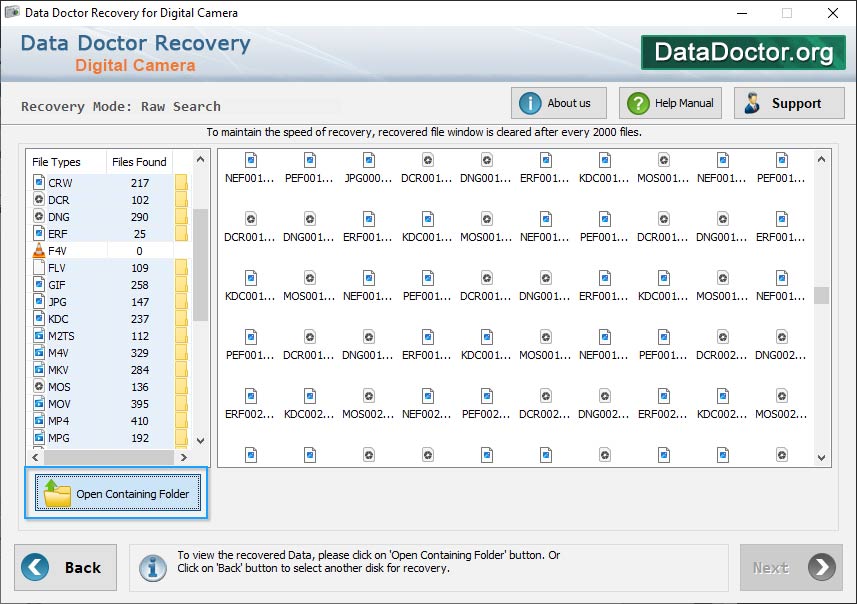Click the DCR file type icon
Viewport: 857px width, 604px height.
(39, 199)
